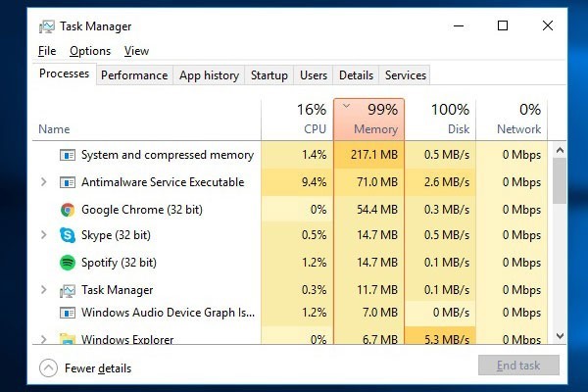Image resolution: width=588 pixels, height=392 pixels.
Task: Click the Task Manager process row icon
Action: [x=68, y=290]
